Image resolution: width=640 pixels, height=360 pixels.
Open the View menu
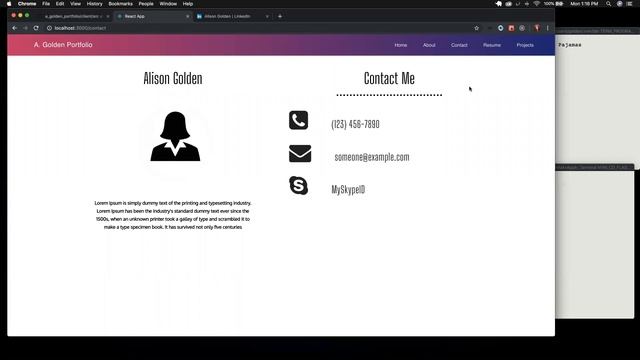(75, 4)
